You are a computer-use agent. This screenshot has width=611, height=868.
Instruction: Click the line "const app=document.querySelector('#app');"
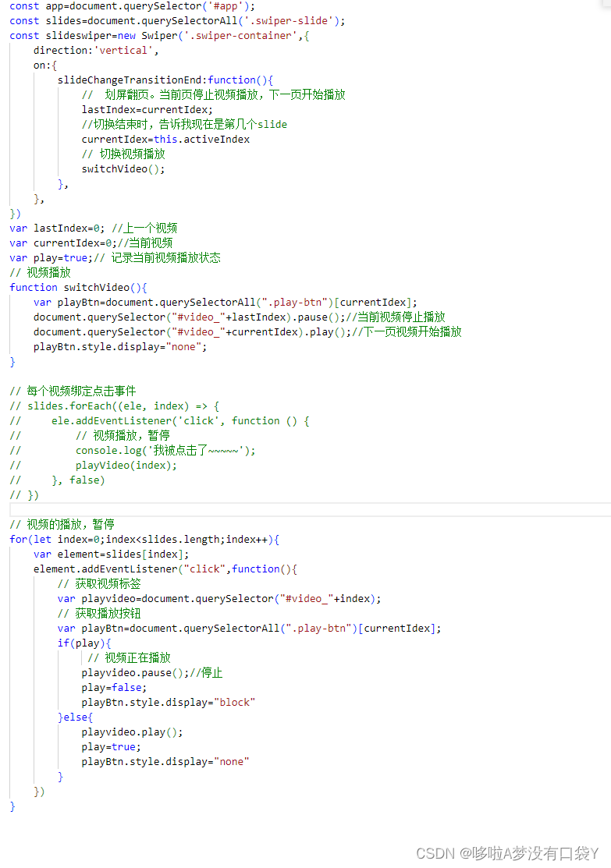[132, 6]
